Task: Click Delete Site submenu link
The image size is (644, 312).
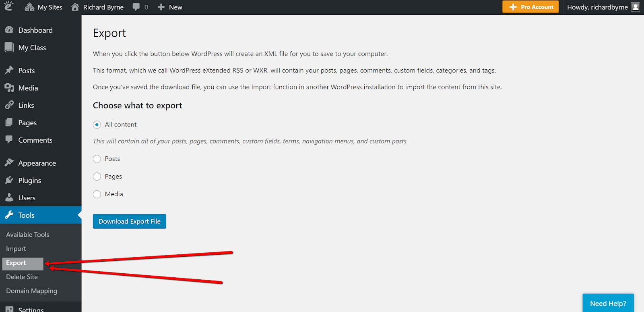Action: pos(22,277)
